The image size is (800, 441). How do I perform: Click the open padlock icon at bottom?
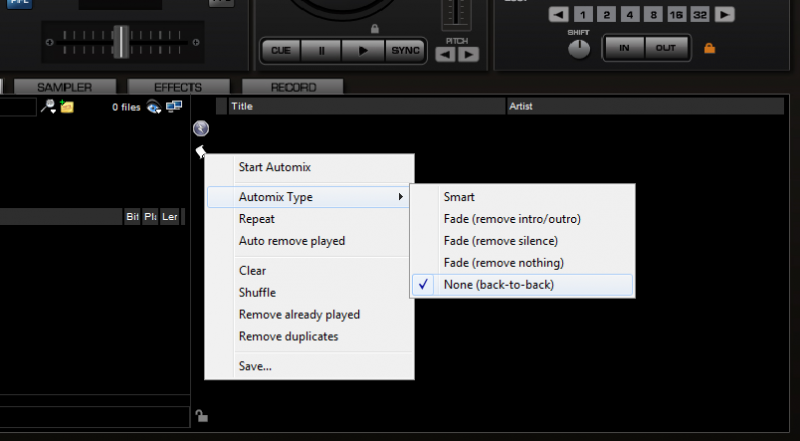[201, 416]
